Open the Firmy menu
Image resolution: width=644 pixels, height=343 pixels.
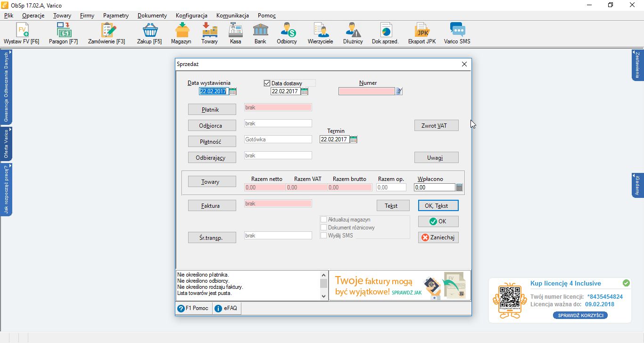(x=87, y=16)
